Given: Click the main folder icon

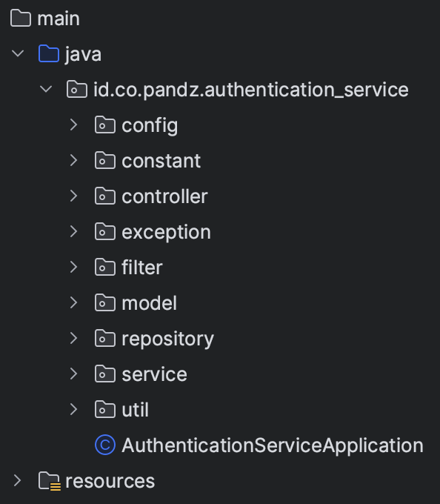Looking at the screenshot, I should click(21, 18).
